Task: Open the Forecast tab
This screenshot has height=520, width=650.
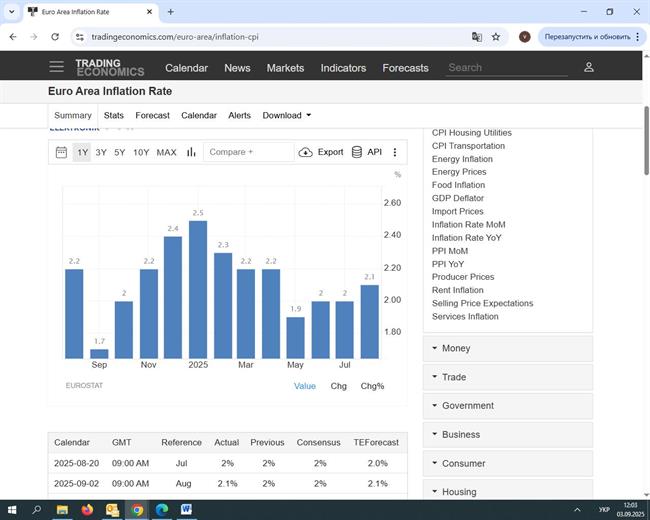Action: (x=153, y=115)
